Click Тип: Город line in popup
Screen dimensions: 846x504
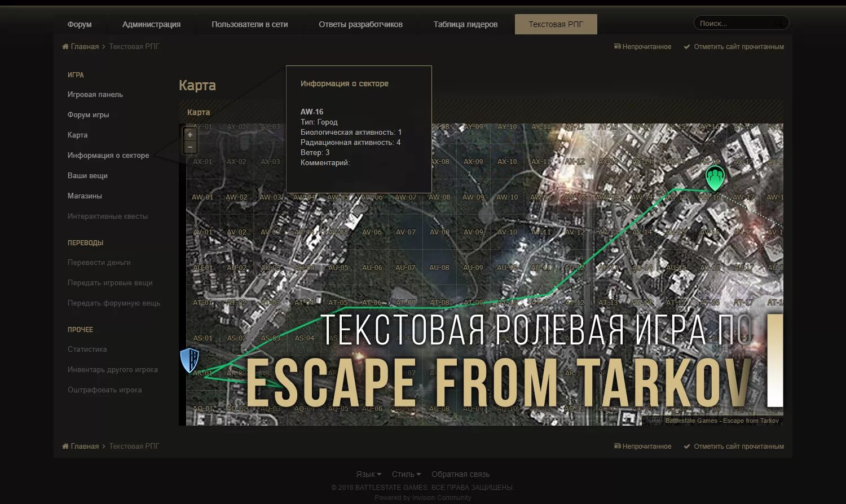(x=319, y=122)
